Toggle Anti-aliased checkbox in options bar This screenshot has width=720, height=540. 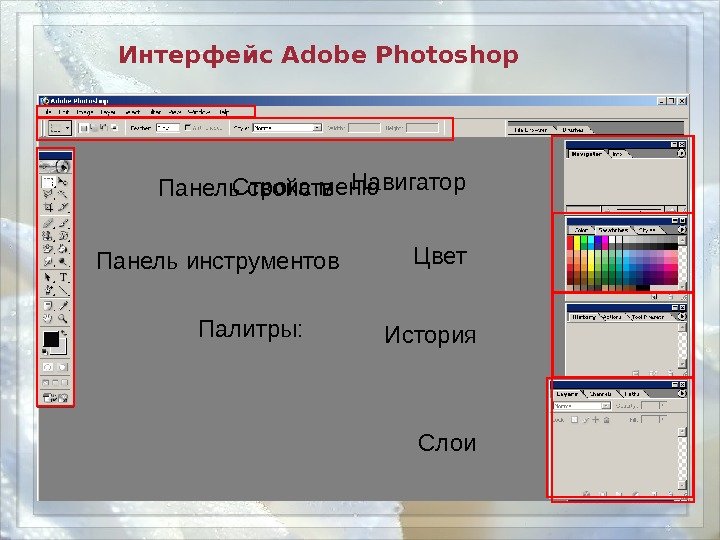click(187, 128)
